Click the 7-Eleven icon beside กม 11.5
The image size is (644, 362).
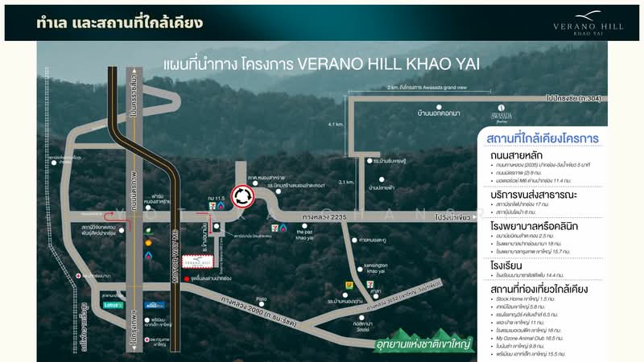pyautogui.click(x=213, y=206)
